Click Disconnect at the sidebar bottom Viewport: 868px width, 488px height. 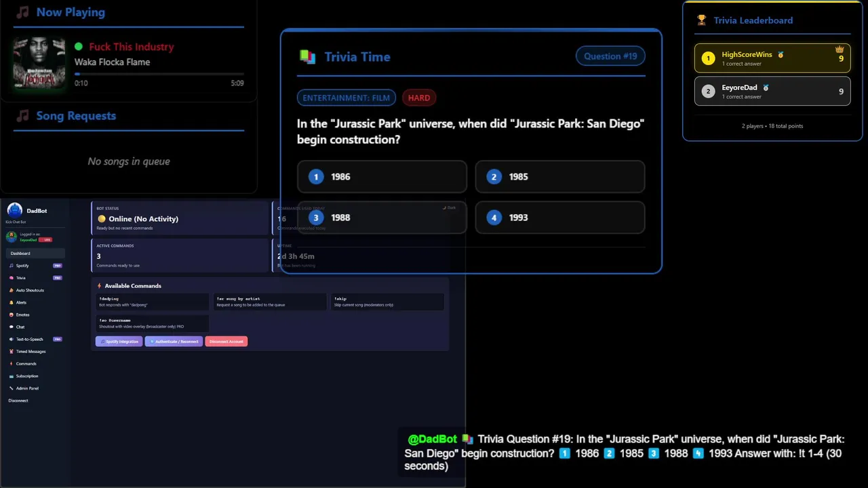point(18,401)
